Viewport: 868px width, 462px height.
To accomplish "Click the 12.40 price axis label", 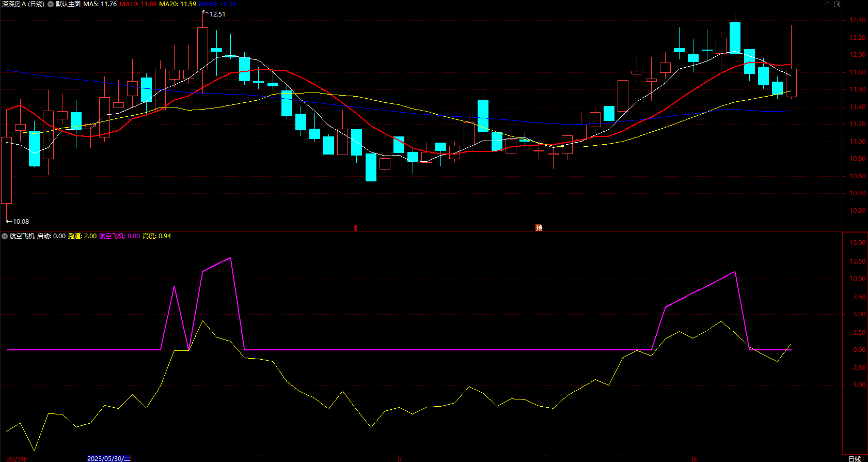I will coord(857,20).
